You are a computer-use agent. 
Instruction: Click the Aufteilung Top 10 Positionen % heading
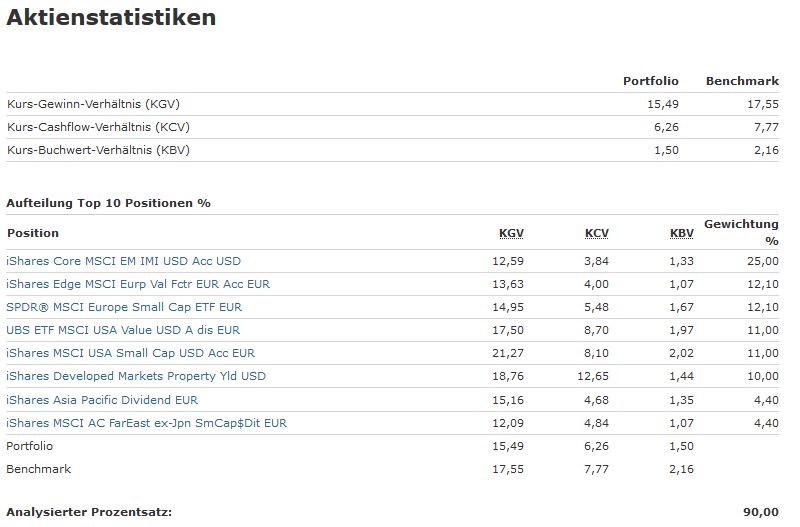[108, 203]
